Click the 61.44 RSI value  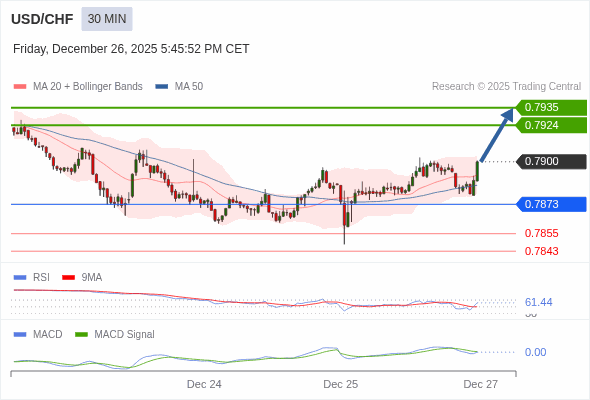pos(538,302)
